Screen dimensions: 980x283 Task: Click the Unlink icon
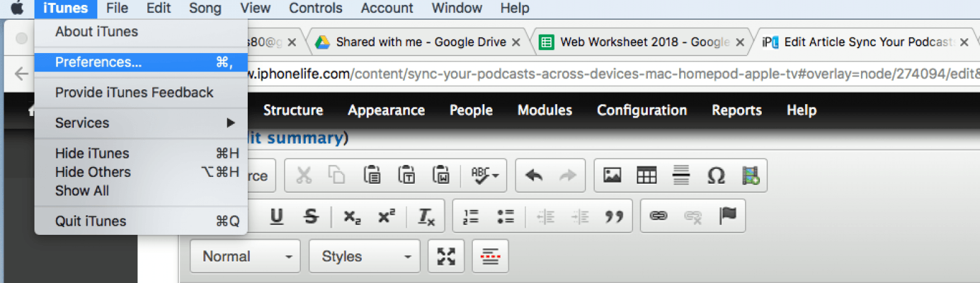point(693,216)
